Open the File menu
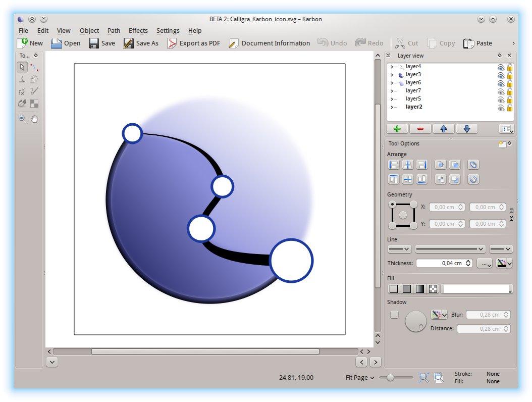 click(23, 31)
